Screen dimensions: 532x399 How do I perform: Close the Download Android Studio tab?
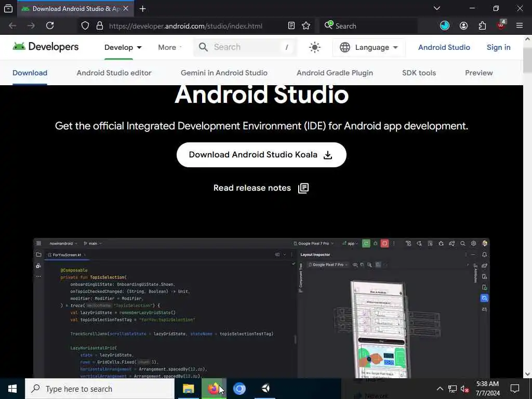pyautogui.click(x=126, y=8)
